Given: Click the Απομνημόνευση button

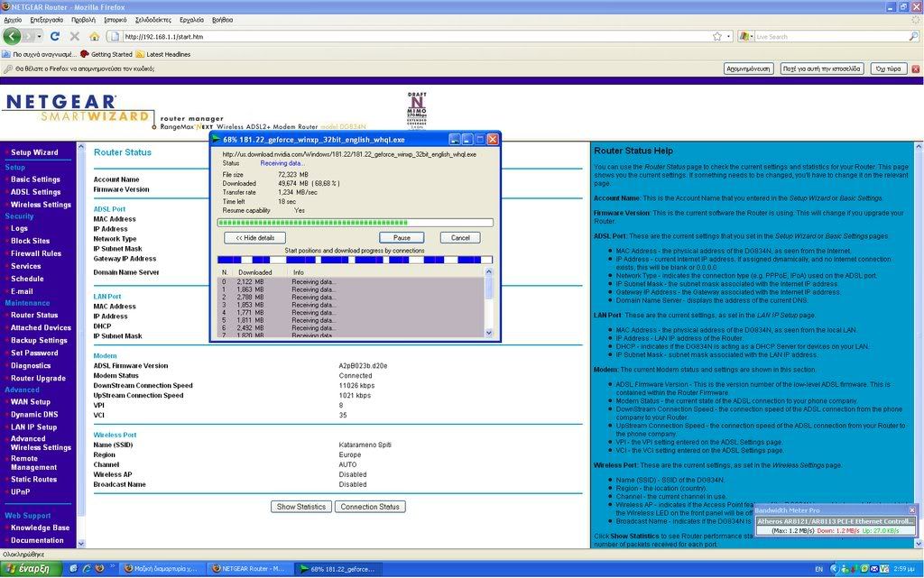Looking at the screenshot, I should pos(748,69).
